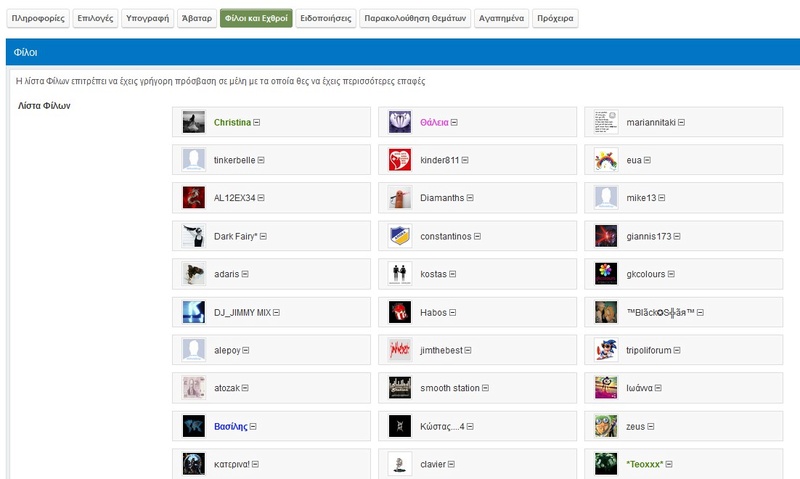Click the gkcolours username

tap(645, 274)
